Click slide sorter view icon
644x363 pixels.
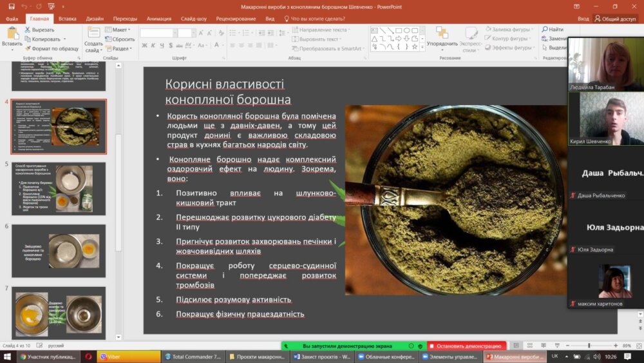tap(530, 346)
